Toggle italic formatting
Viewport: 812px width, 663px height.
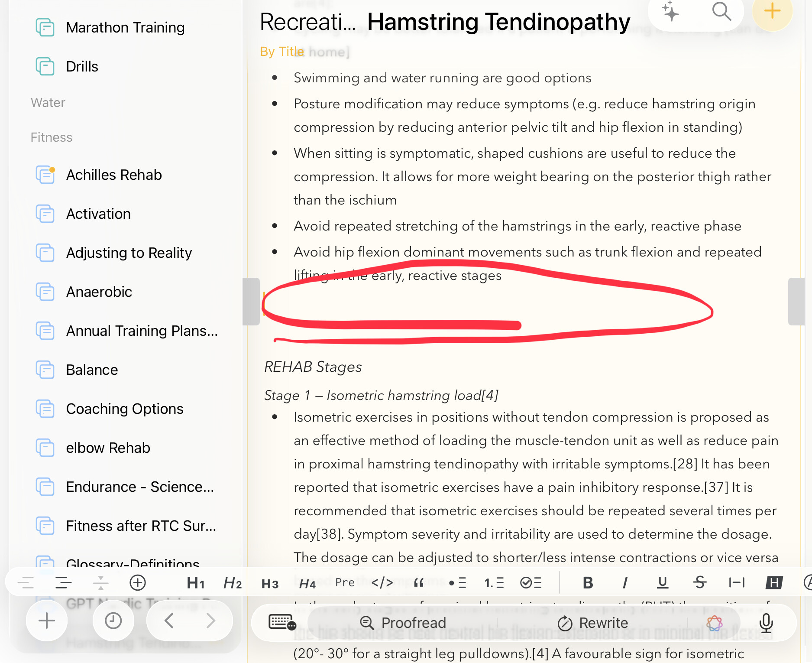pyautogui.click(x=624, y=583)
